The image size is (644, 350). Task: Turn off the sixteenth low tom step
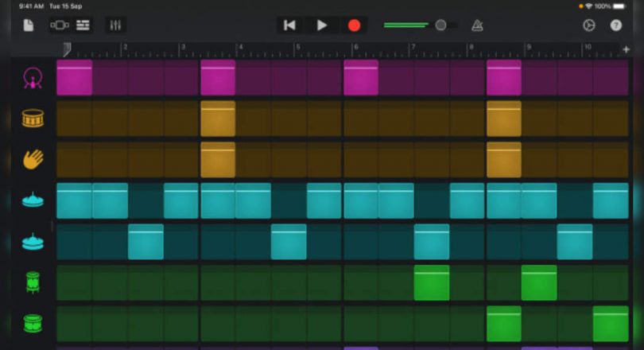[611, 324]
